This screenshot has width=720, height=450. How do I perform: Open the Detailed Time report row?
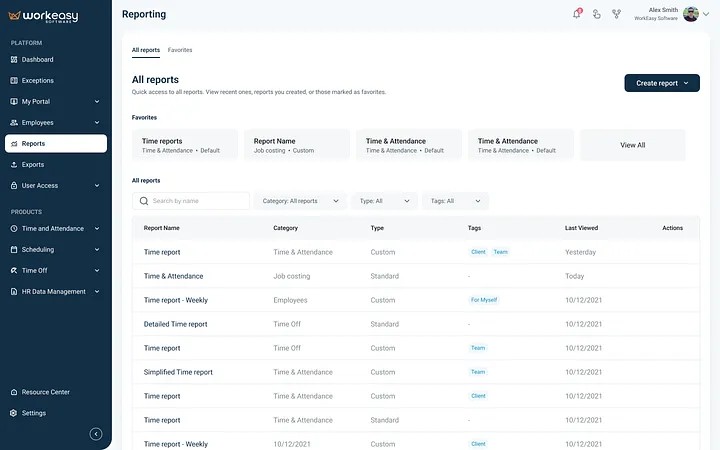click(416, 324)
